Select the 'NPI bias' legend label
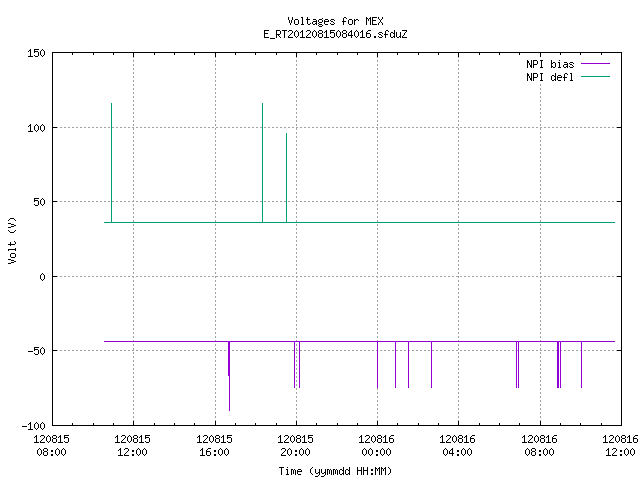This screenshot has height=480, width=640. [x=550, y=64]
